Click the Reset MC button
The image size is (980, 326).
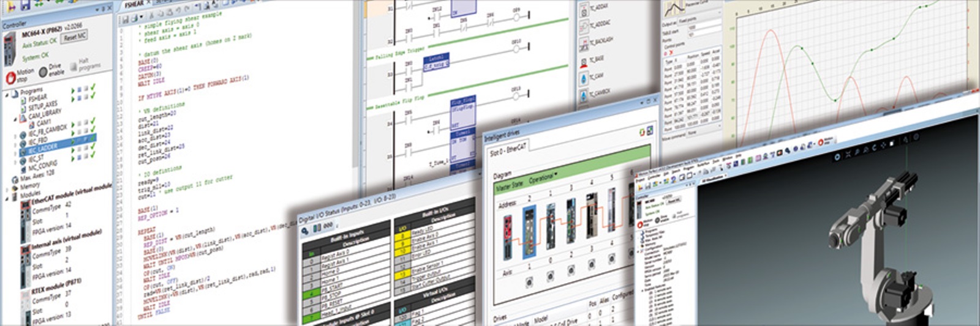pyautogui.click(x=75, y=37)
